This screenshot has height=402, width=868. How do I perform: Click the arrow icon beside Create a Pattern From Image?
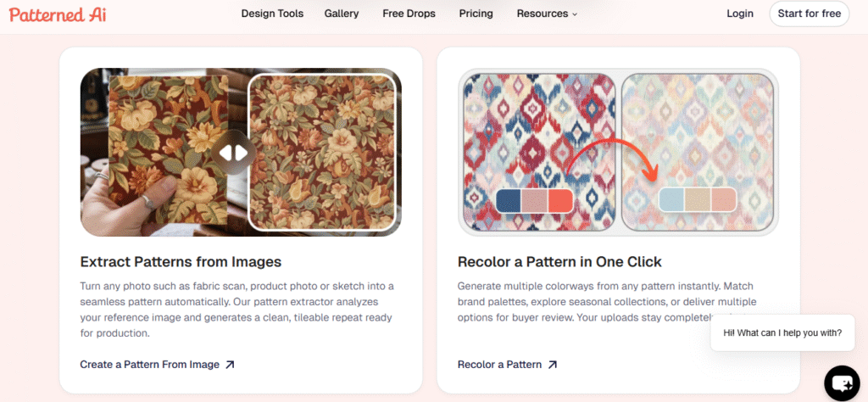230,365
